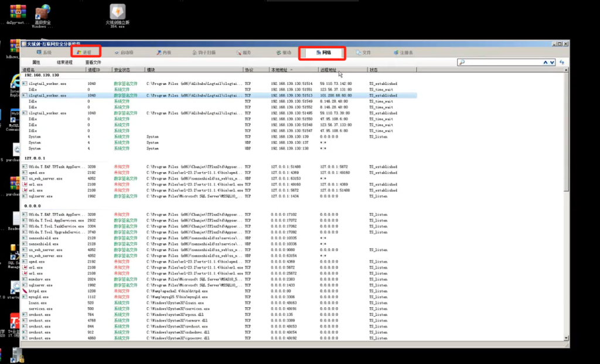Click the icon of the msmdsrv.exe row

(25, 280)
